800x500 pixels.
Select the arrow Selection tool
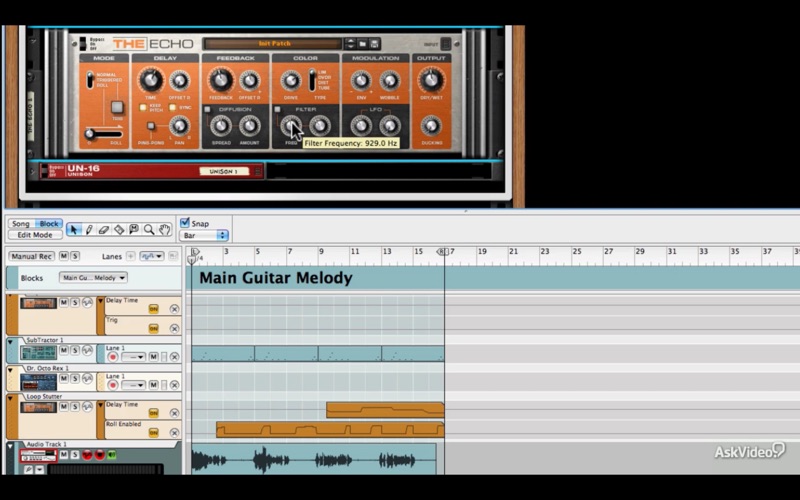[x=73, y=230]
